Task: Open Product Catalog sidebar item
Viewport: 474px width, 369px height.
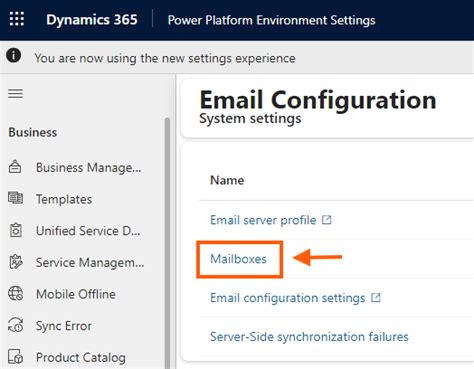Action: 81,357
